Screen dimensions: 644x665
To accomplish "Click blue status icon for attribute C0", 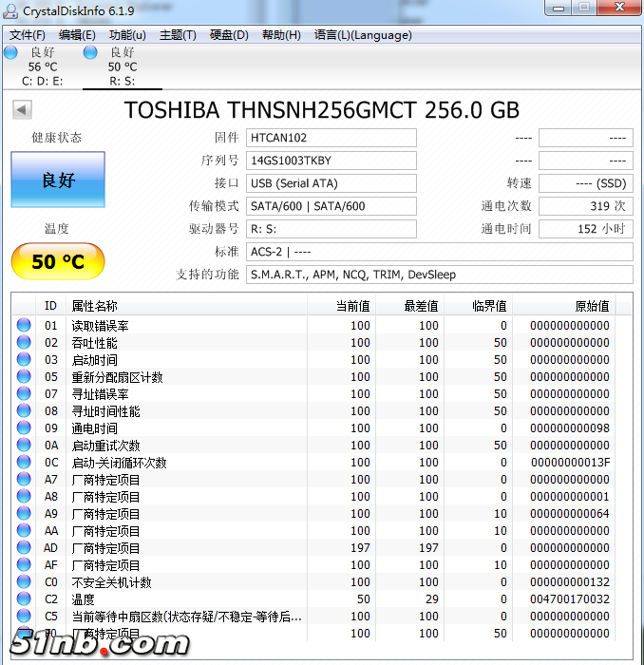I will pyautogui.click(x=24, y=581).
